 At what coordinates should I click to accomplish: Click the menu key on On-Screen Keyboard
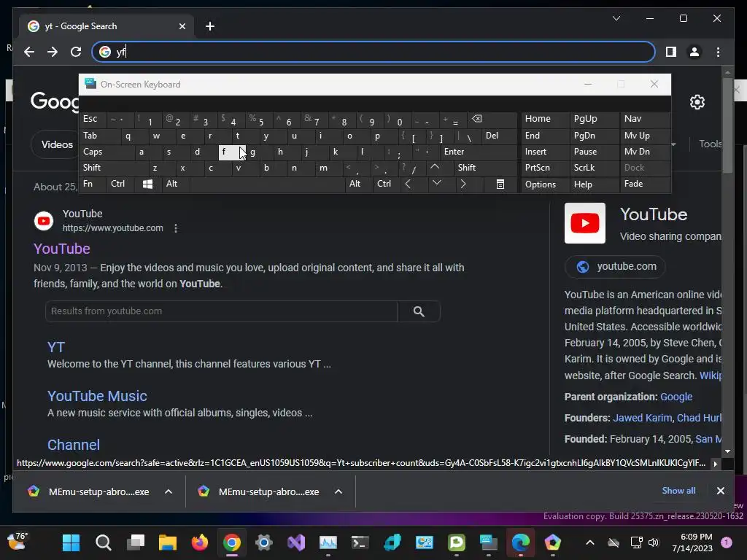500,184
